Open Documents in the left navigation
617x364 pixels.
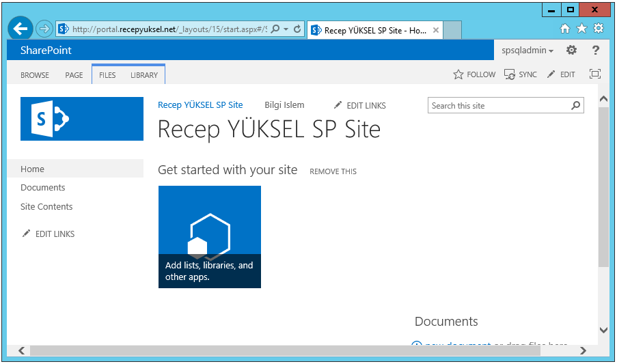(x=43, y=188)
